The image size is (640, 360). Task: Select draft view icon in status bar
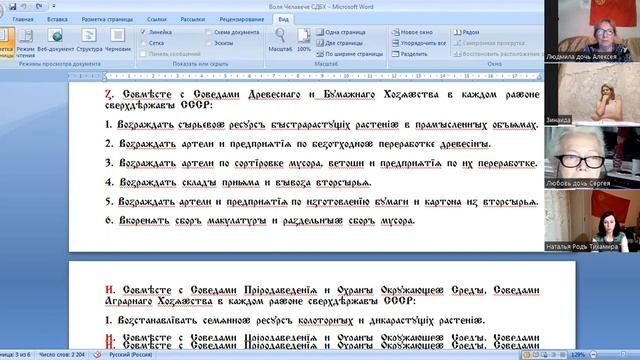562,355
